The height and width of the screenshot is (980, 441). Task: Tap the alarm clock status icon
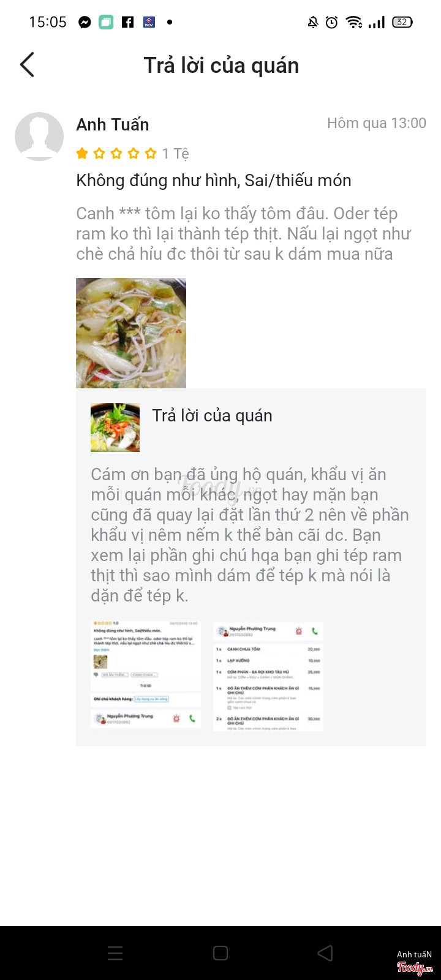[331, 23]
